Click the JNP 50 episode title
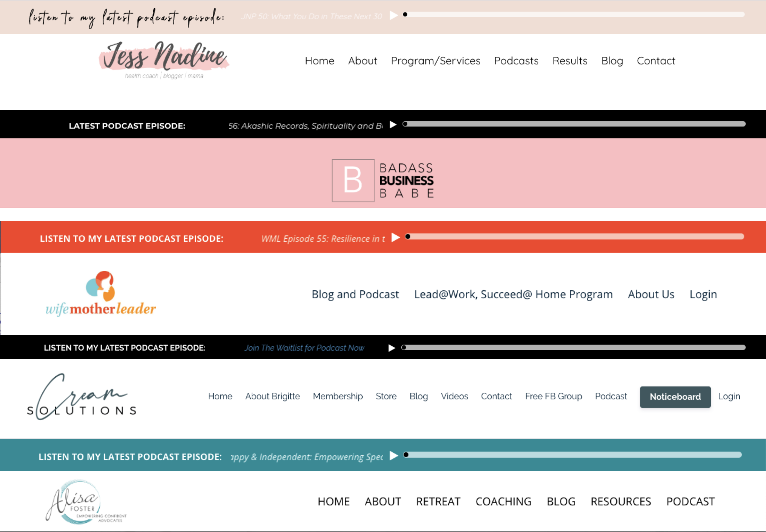Screen dimensions: 766x532 point(311,16)
